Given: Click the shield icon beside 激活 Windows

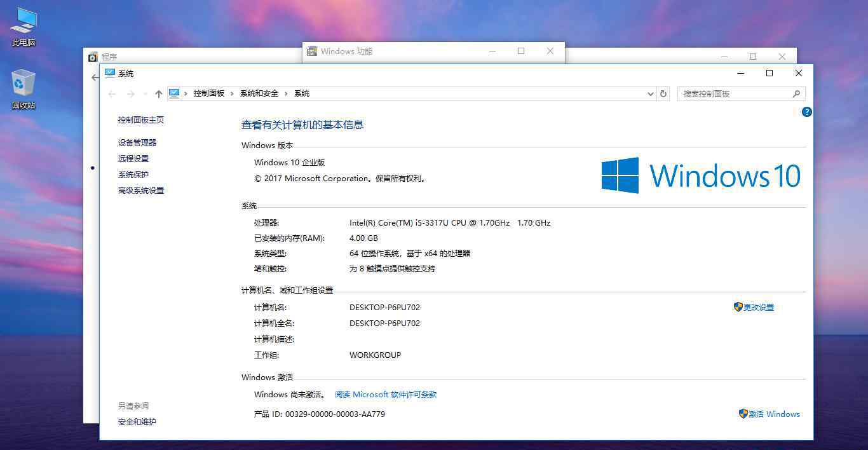Looking at the screenshot, I should 743,414.
